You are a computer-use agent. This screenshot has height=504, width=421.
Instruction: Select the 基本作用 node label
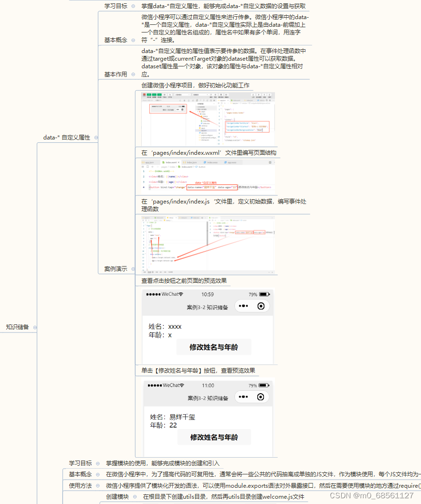[116, 74]
